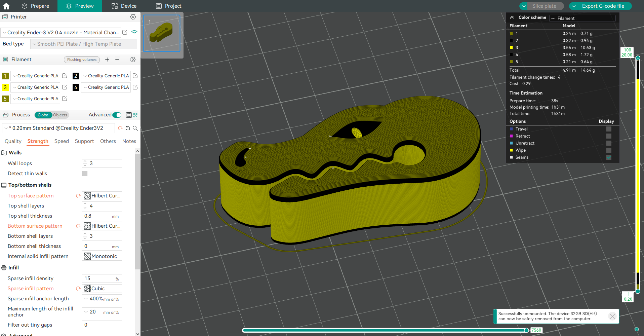Toggle the Advanced process settings switch
The width and height of the screenshot is (644, 336).
point(117,115)
